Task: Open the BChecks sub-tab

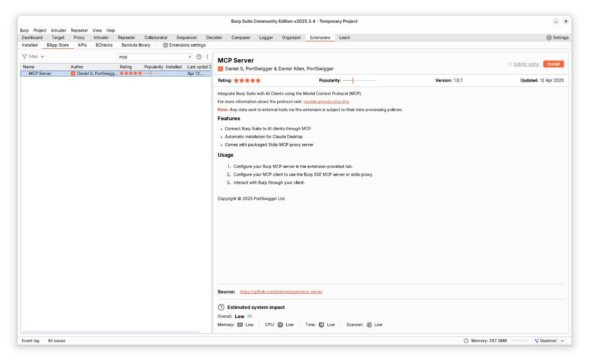Action: pos(104,45)
